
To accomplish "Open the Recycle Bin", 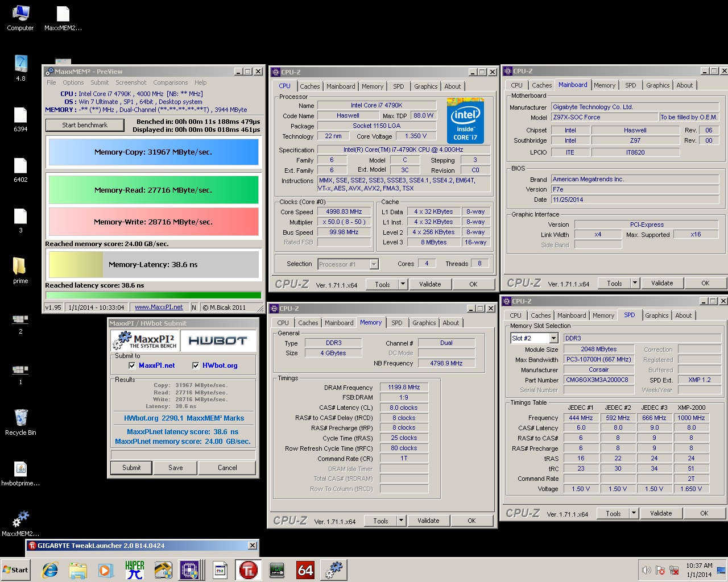I will coord(20,422).
